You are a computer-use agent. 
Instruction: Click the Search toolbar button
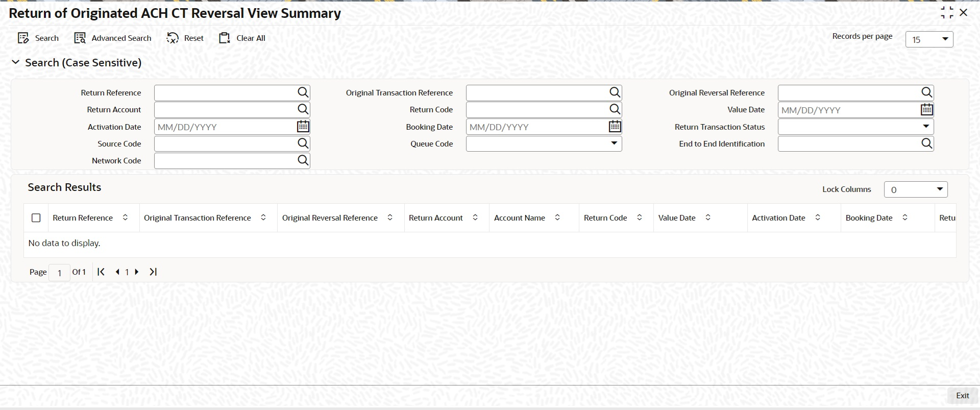click(38, 38)
